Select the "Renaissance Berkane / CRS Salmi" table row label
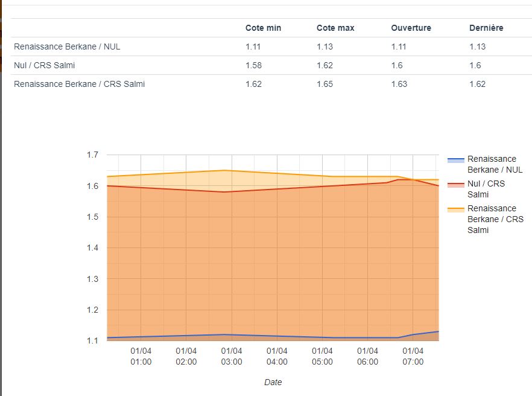 79,84
